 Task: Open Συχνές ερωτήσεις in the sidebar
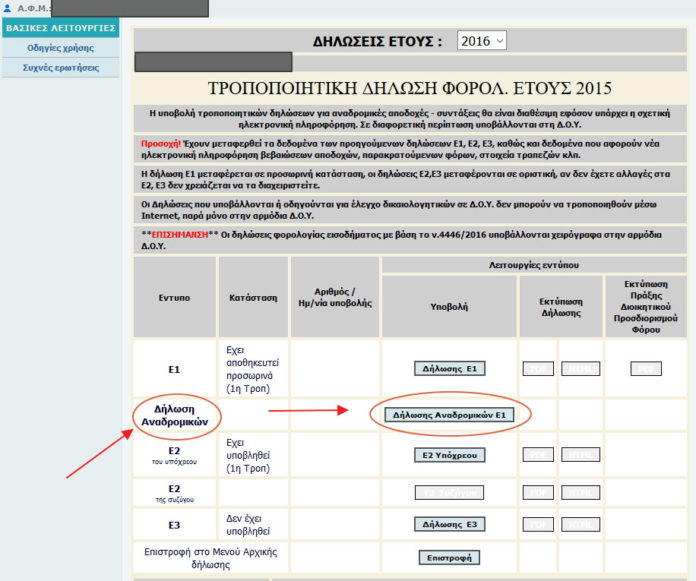coord(59,68)
